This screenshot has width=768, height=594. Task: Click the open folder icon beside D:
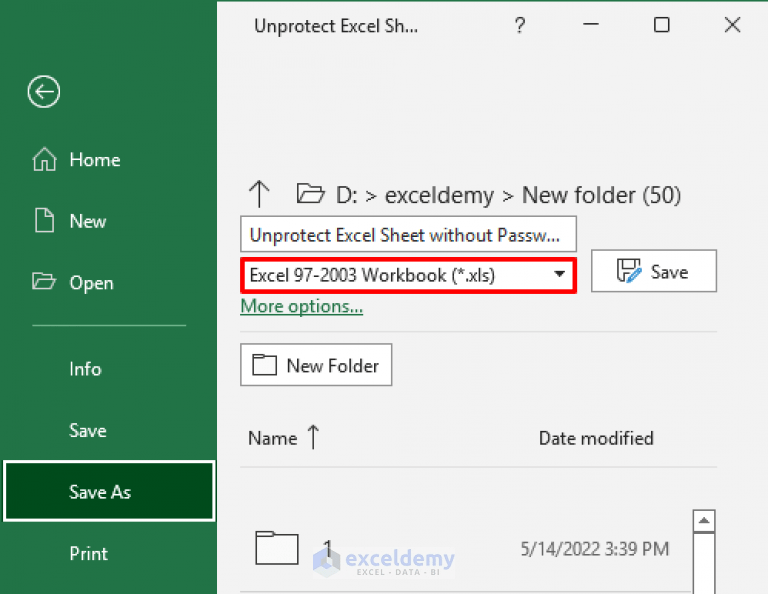(311, 193)
